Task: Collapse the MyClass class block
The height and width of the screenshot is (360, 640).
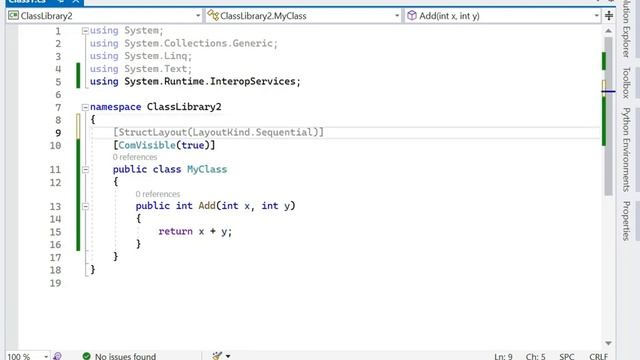Action: point(85,170)
